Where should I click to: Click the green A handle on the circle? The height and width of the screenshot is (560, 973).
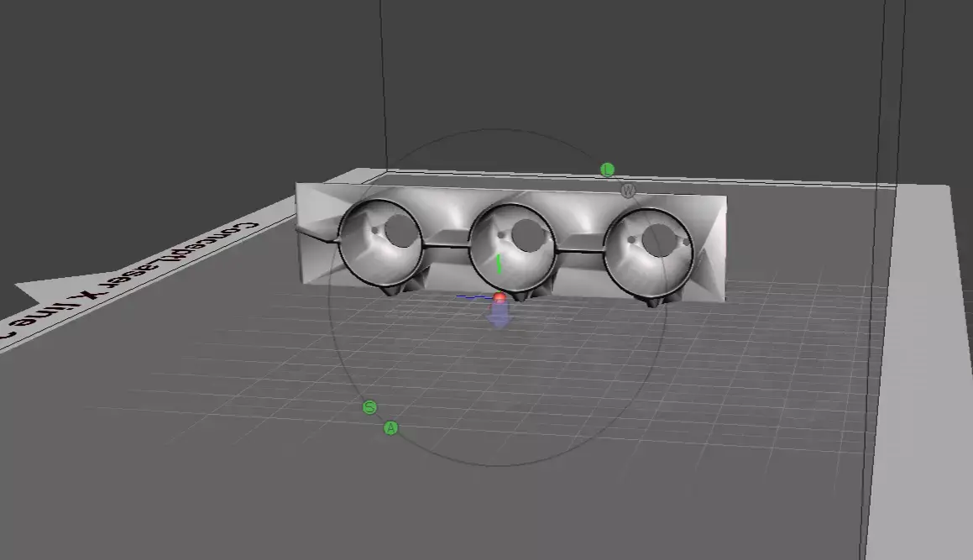[391, 427]
